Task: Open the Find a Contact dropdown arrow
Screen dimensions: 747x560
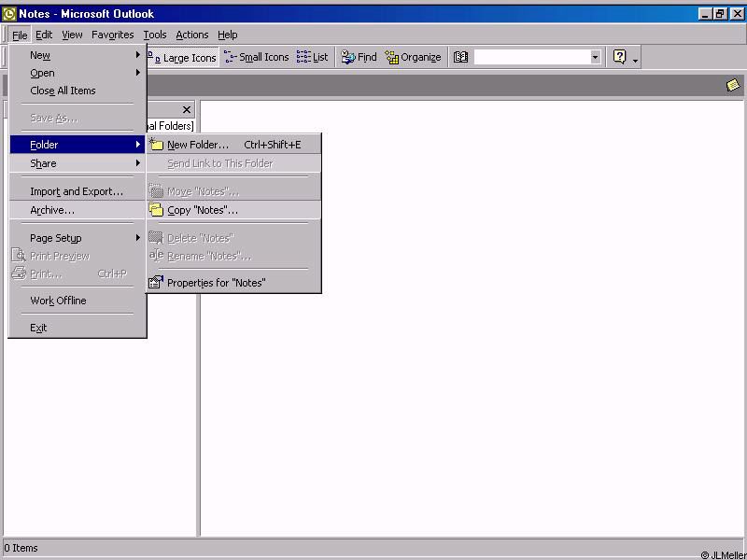Action: pos(595,57)
